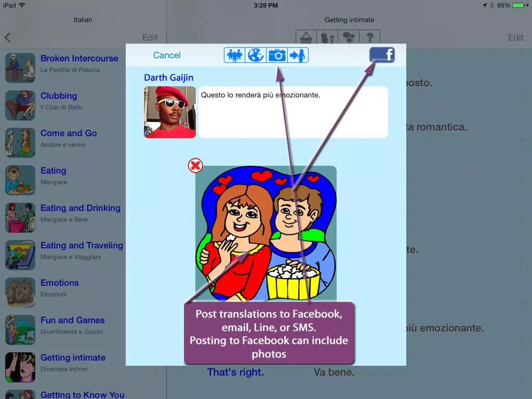The image size is (532, 399).
Task: Select the group of people icon in dialog
Action: (x=234, y=55)
